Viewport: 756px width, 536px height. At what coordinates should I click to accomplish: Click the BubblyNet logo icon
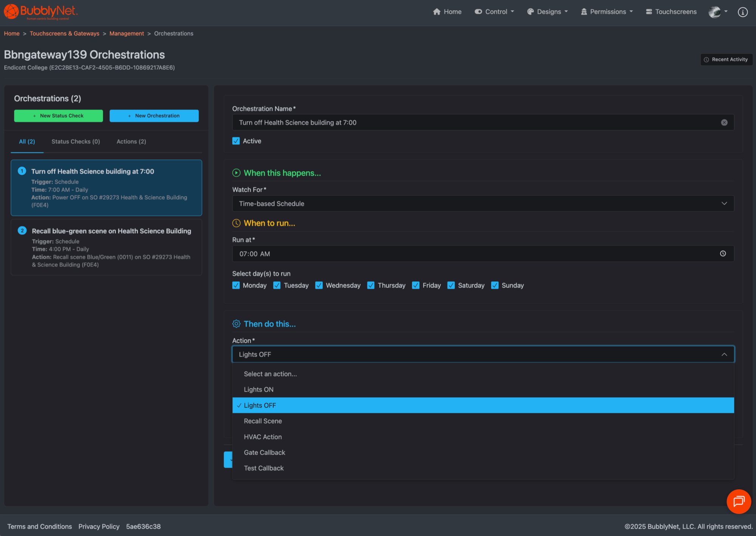pos(11,11)
